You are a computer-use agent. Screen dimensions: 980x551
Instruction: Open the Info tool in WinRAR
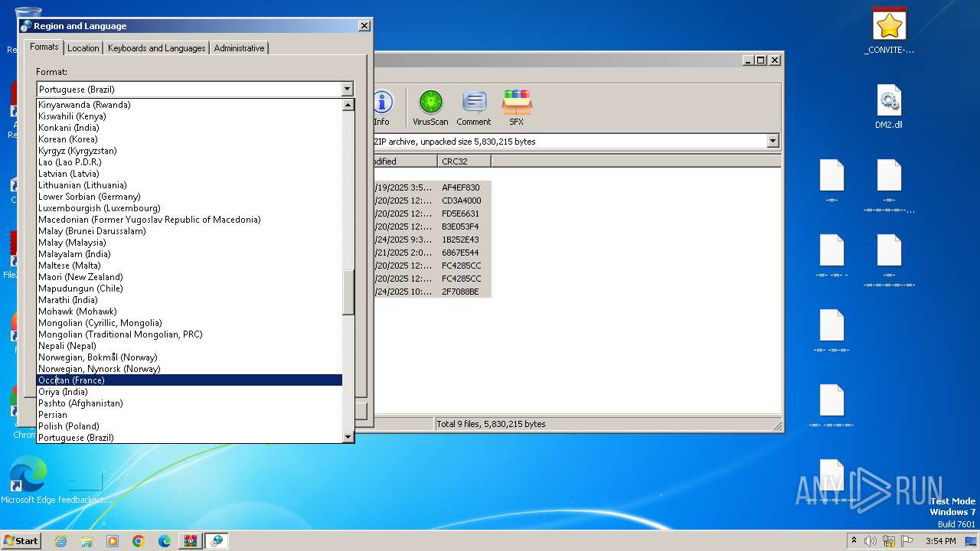[x=382, y=108]
